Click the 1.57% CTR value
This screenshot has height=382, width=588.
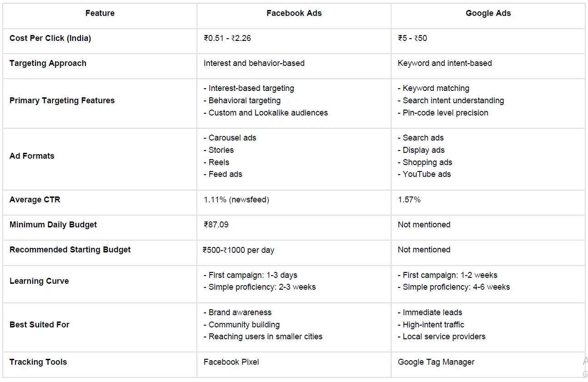click(x=409, y=200)
